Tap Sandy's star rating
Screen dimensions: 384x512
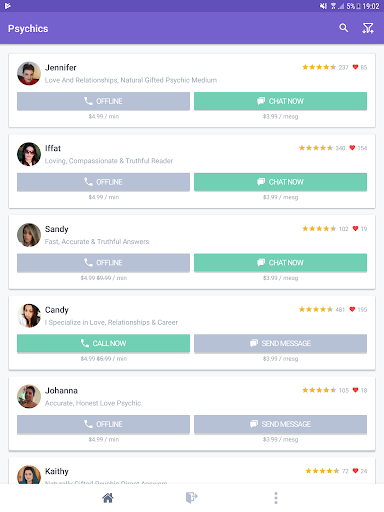point(319,229)
